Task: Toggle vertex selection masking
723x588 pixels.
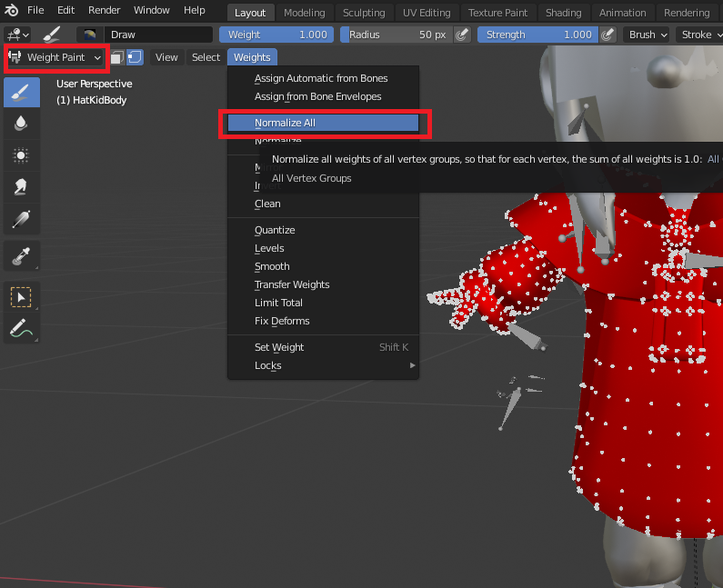Action: tap(135, 57)
